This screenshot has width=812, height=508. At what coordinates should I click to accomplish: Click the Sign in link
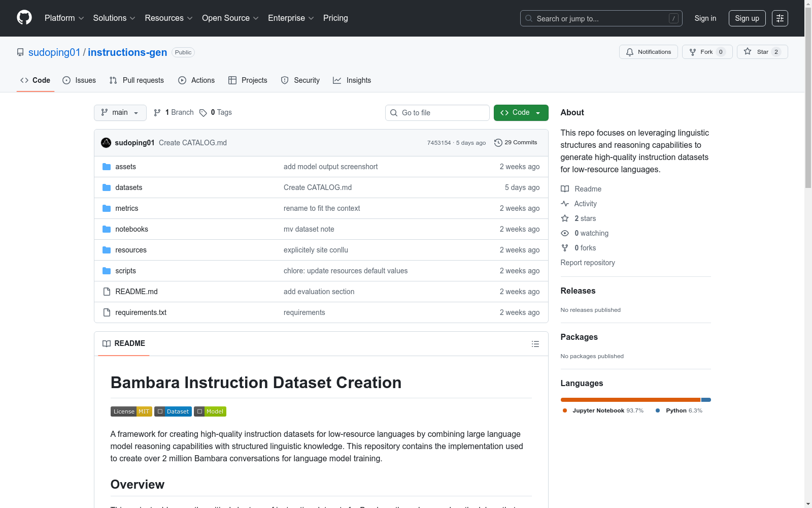point(705,18)
